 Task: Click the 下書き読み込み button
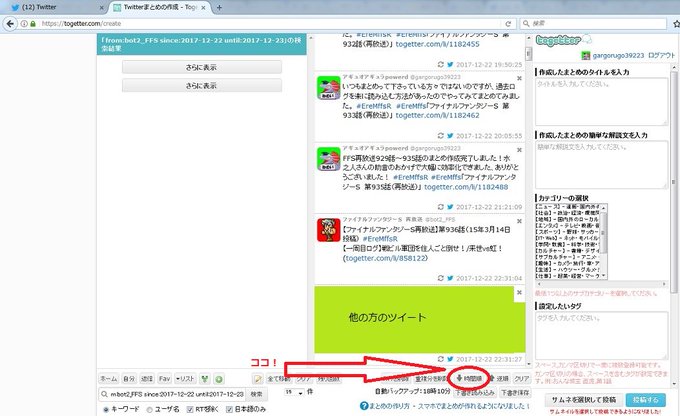tap(475, 393)
